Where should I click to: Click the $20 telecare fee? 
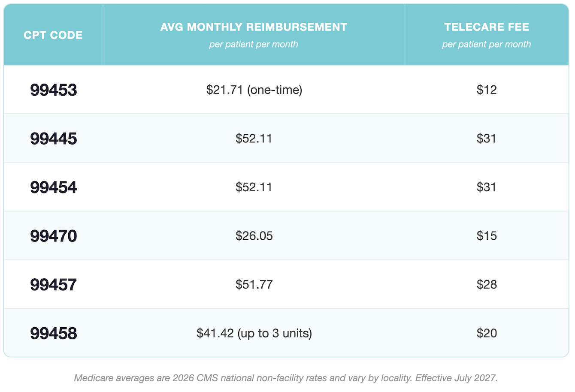487,333
